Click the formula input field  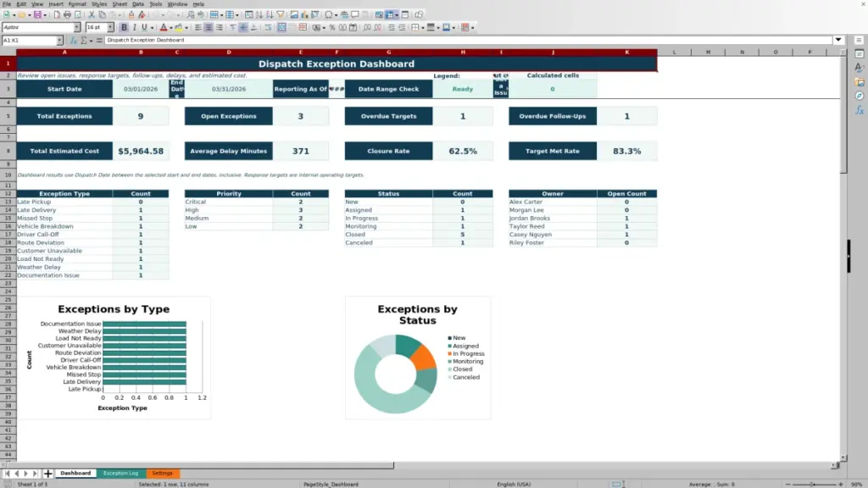469,40
